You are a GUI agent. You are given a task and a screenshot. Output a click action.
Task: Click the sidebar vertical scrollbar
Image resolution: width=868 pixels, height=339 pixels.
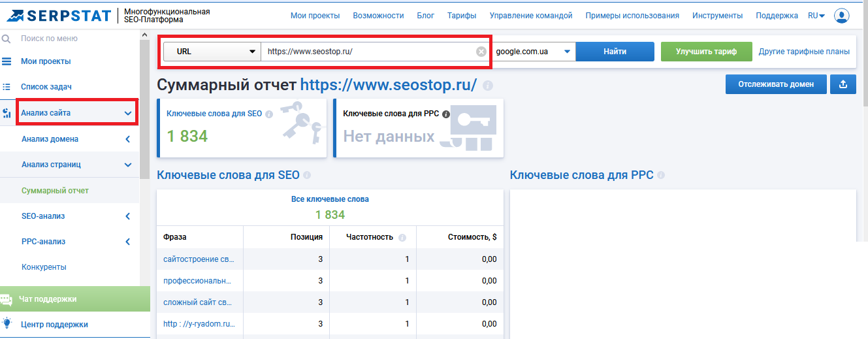[145, 111]
